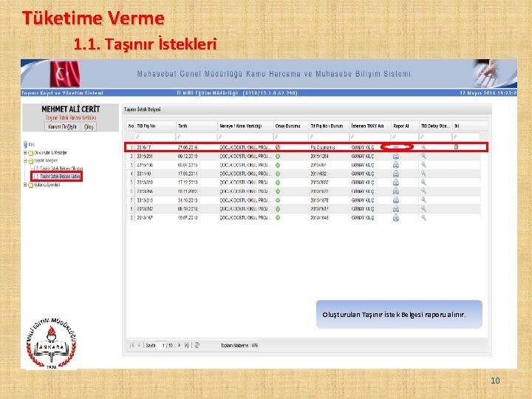
Task: Jump to the last page of the grid
Action: click(x=186, y=345)
